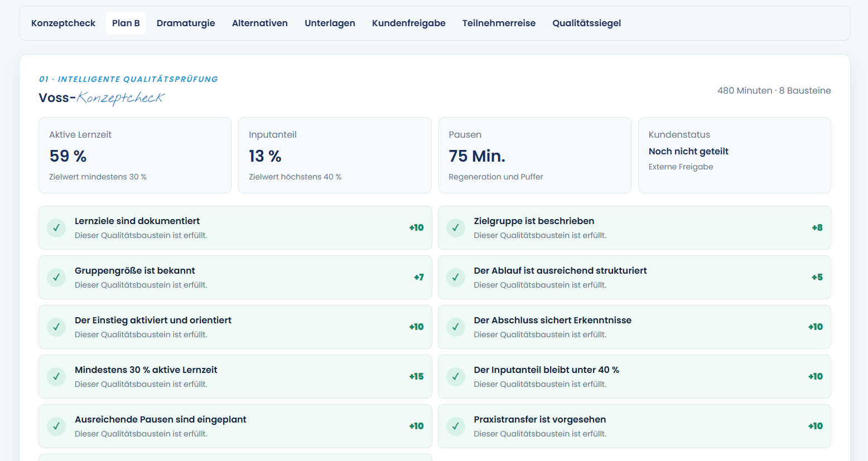This screenshot has width=868, height=461.
Task: Click checkmark beside Der Abschluss sichert Erkenntnisse
Action: tap(456, 327)
